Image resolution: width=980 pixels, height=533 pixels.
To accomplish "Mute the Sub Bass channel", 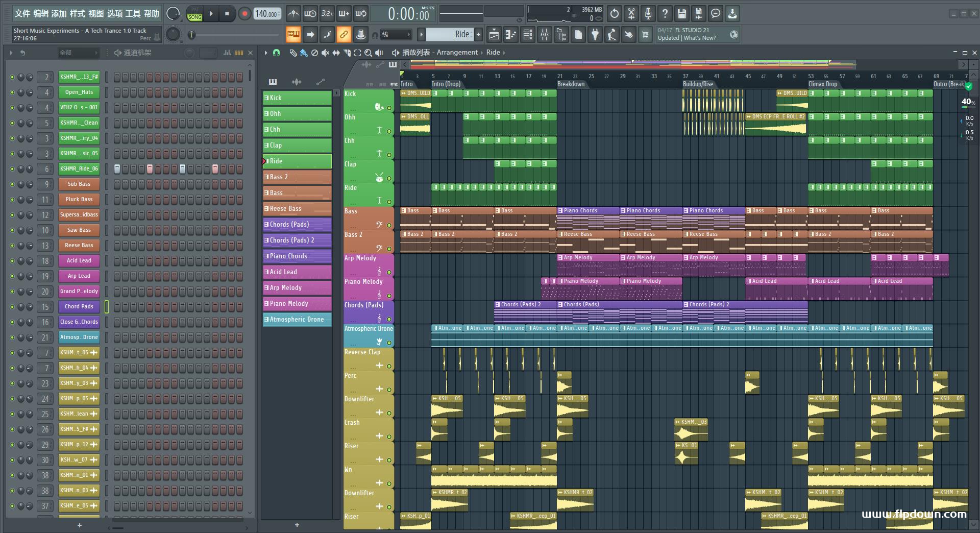I will click(12, 184).
